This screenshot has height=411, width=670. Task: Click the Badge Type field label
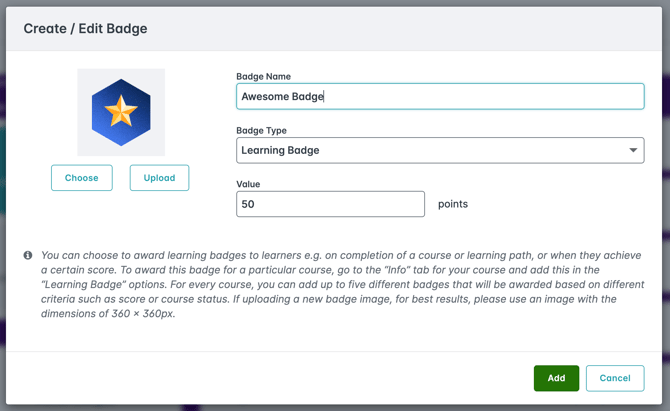click(262, 130)
